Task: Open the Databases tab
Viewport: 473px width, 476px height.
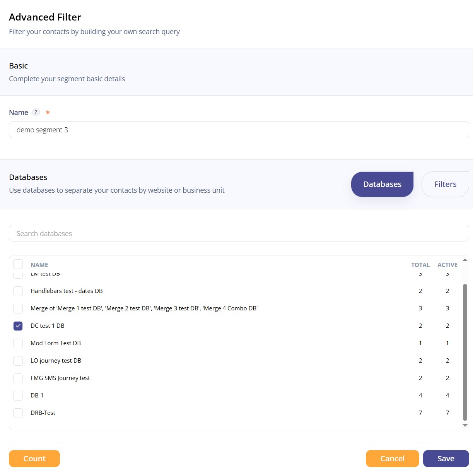Action: point(382,184)
